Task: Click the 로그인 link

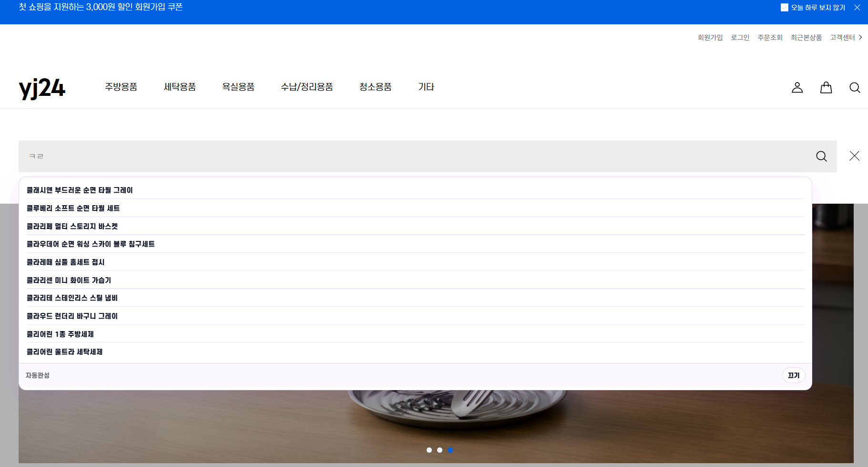Action: (740, 37)
